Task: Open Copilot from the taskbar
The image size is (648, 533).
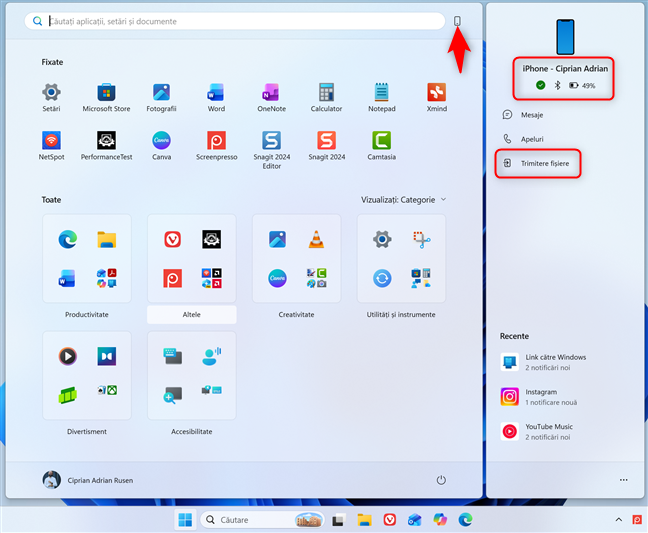Action: click(x=440, y=520)
